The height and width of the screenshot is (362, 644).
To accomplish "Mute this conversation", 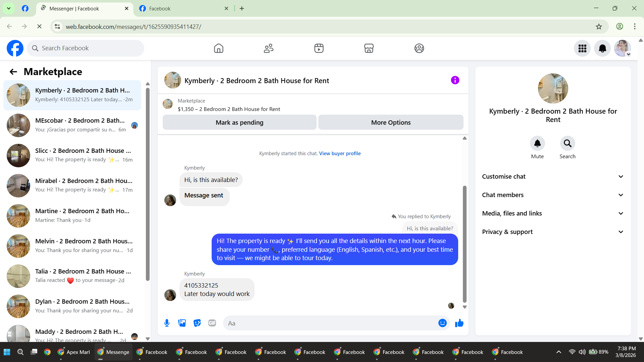I will pos(537,143).
